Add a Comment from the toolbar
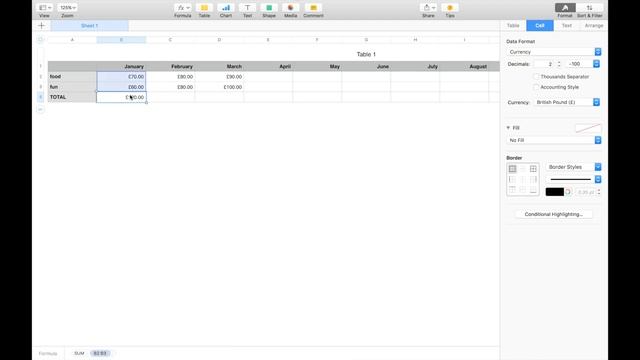640x360 pixels. pos(313,8)
